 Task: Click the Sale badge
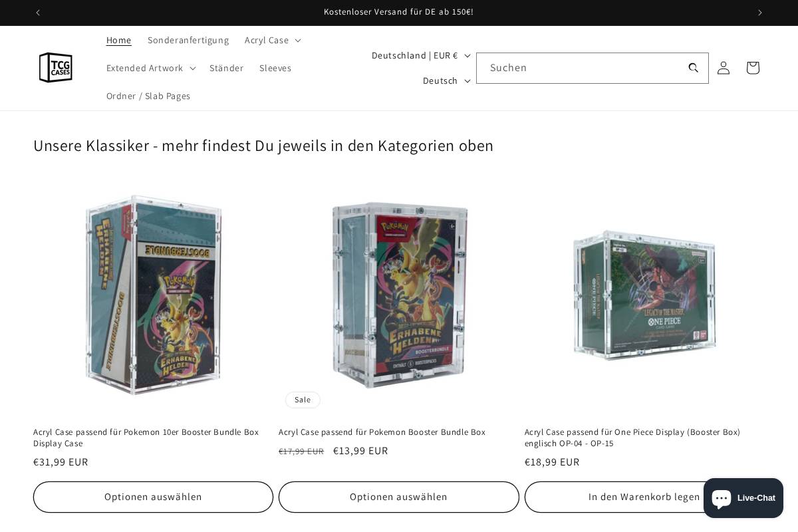[303, 400]
